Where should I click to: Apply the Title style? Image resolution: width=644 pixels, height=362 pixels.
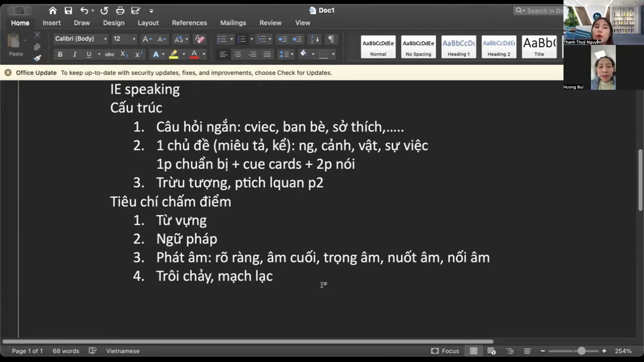tap(539, 47)
